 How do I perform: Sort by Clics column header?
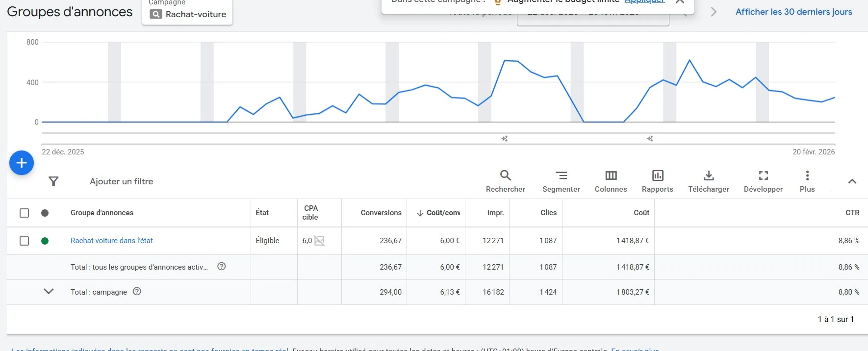click(x=548, y=213)
